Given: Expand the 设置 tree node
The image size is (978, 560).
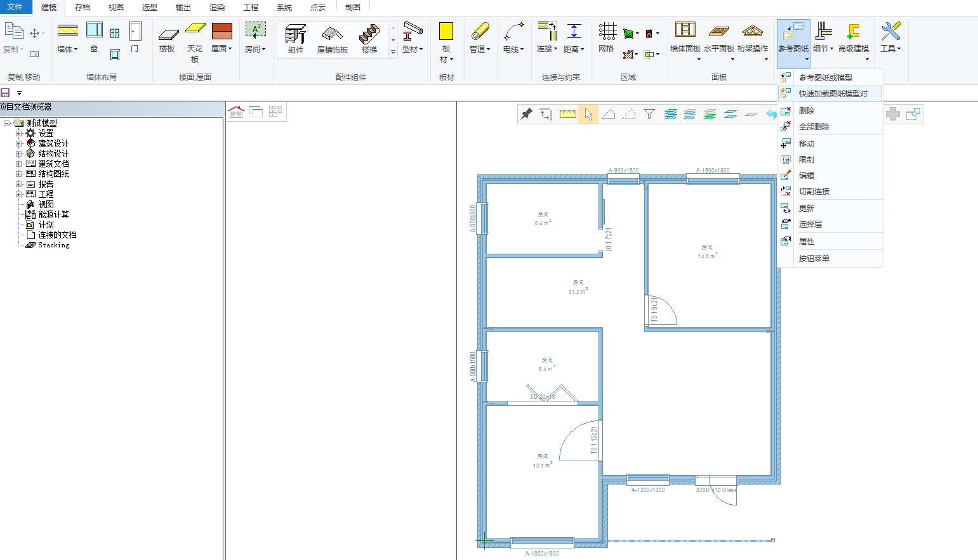Looking at the screenshot, I should point(18,133).
